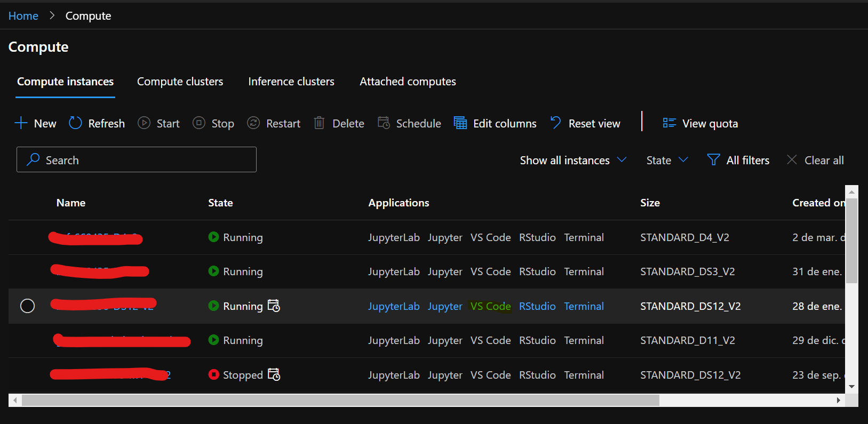
Task: Click the horizontal scrollbar thumb
Action: [x=340, y=400]
